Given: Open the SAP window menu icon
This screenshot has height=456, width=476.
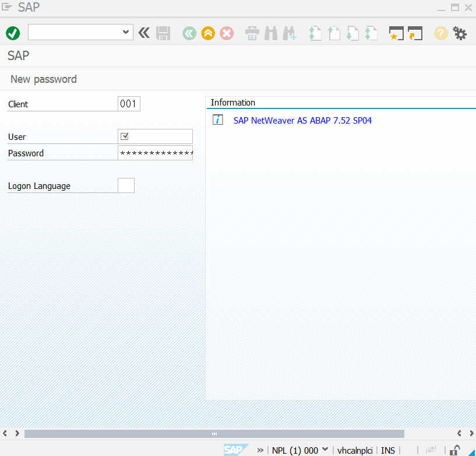Looking at the screenshot, I should point(6,7).
